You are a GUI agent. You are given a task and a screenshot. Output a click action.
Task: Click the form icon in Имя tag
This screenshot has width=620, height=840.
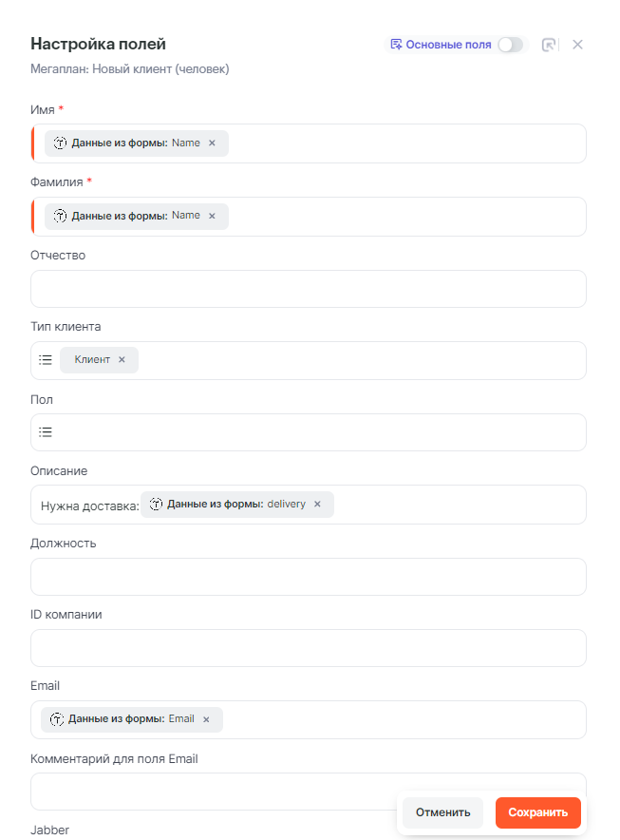61,143
